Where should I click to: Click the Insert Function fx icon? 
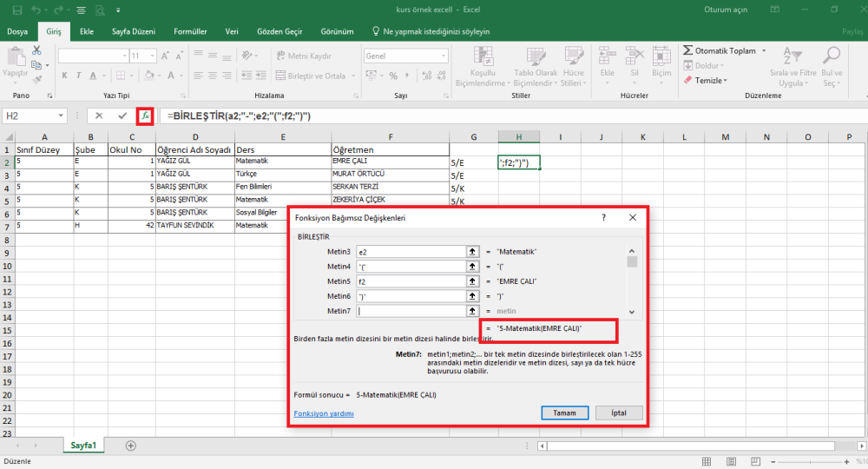click(145, 116)
